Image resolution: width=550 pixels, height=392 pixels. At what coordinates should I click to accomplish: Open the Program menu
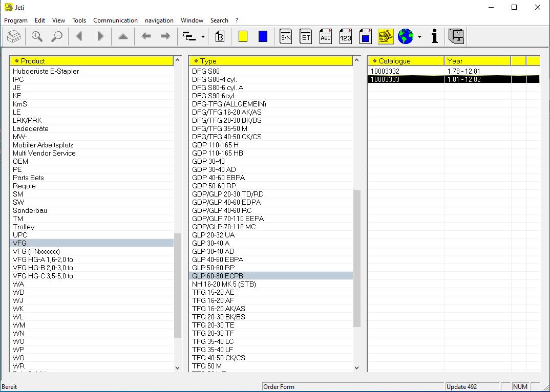tap(16, 20)
